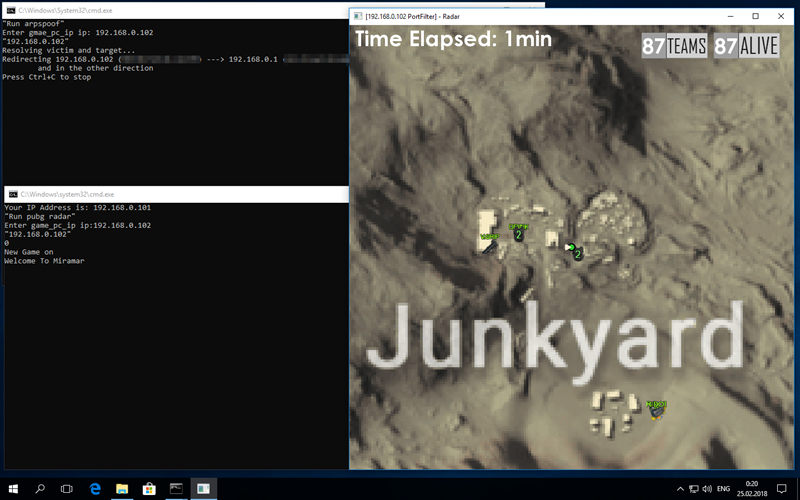This screenshot has height=500, width=800.
Task: Select the Radar app taskbar icon
Action: tap(204, 489)
